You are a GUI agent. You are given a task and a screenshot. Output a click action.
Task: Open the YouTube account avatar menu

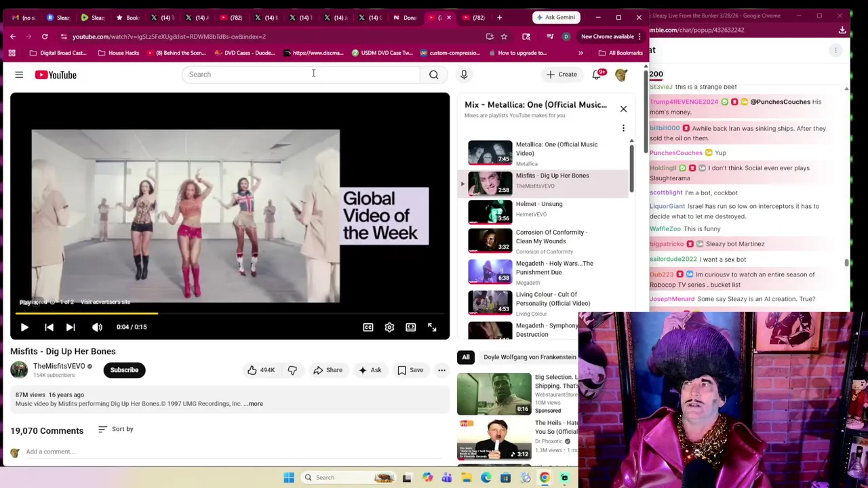(x=621, y=75)
